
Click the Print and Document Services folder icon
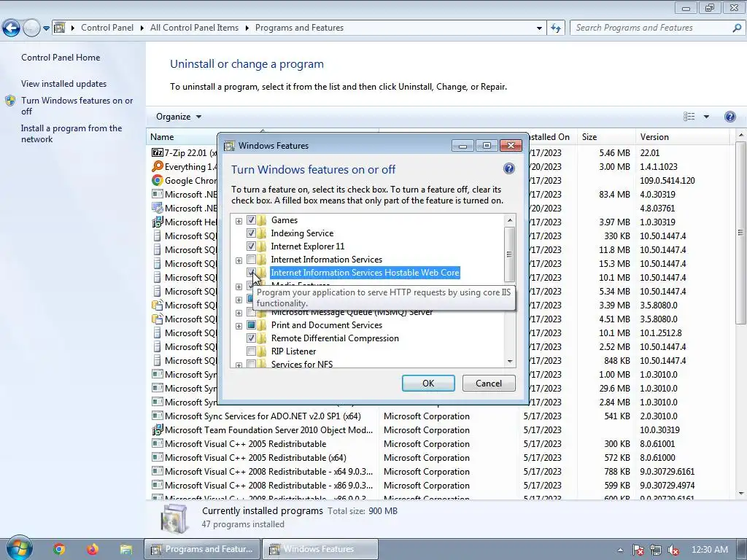262,325
